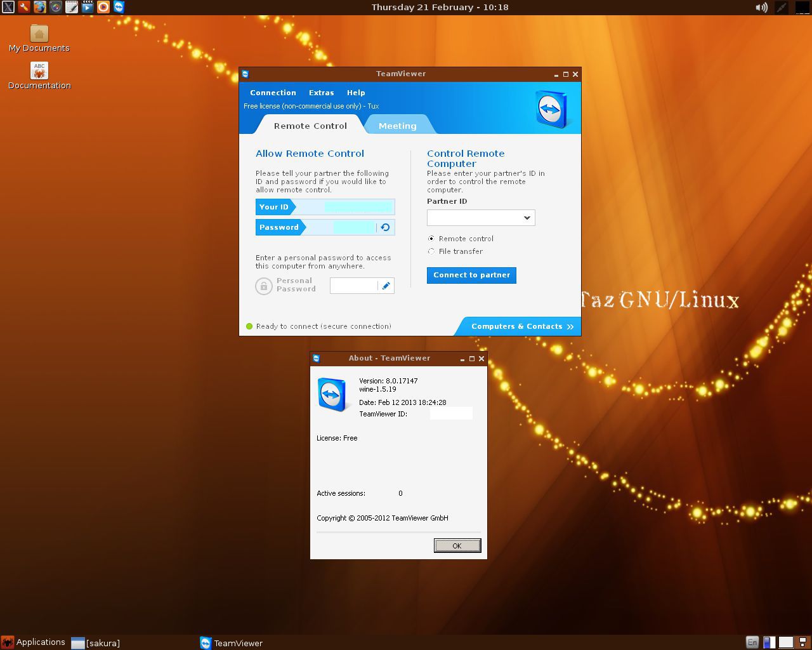Click the lock icon beside Personal Password

(x=264, y=286)
